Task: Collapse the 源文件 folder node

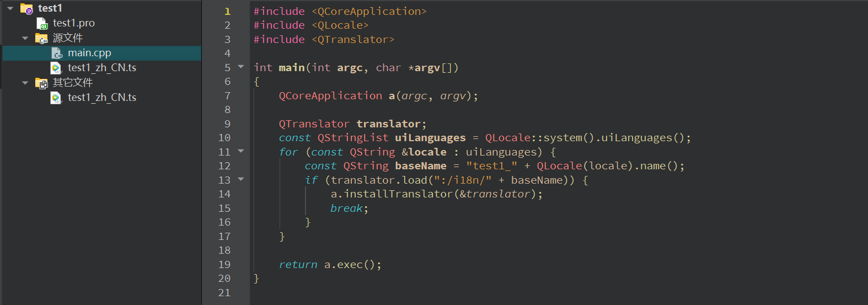Action: click(x=25, y=38)
